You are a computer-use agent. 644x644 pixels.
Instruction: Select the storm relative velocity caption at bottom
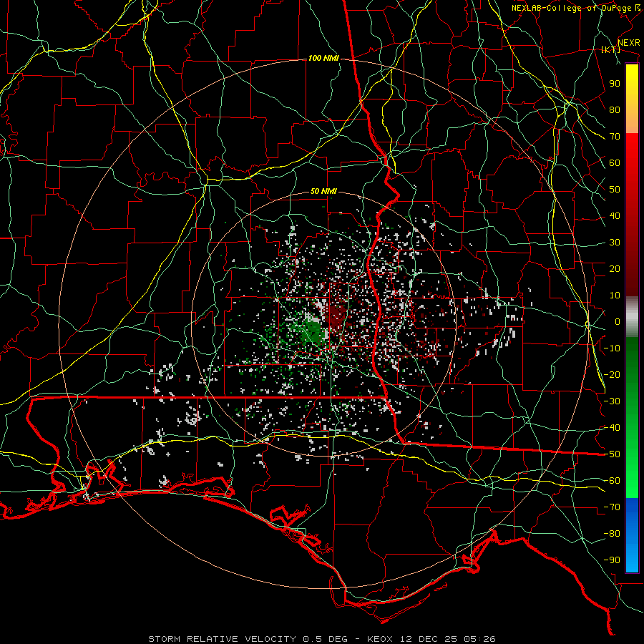pyautogui.click(x=321, y=639)
